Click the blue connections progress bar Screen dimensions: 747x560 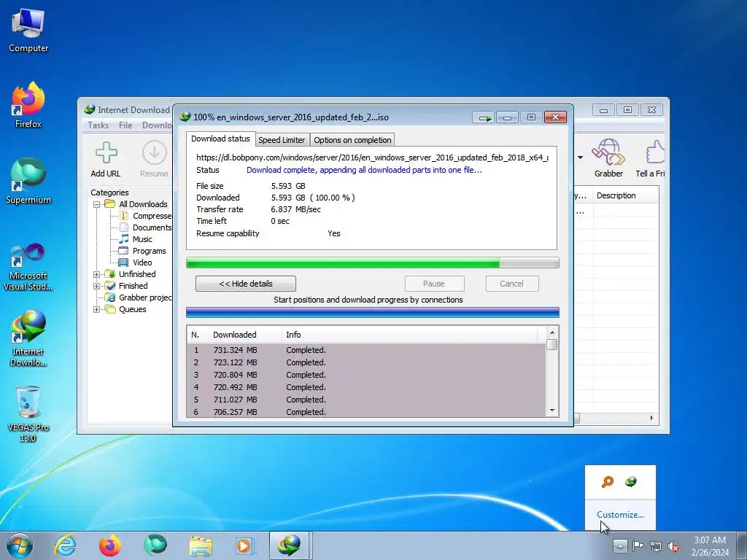pyautogui.click(x=372, y=312)
